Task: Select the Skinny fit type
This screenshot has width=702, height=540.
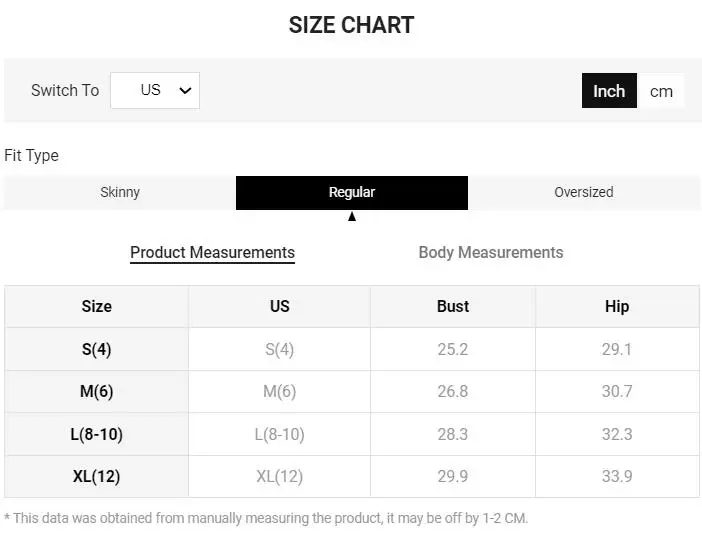Action: pyautogui.click(x=120, y=192)
